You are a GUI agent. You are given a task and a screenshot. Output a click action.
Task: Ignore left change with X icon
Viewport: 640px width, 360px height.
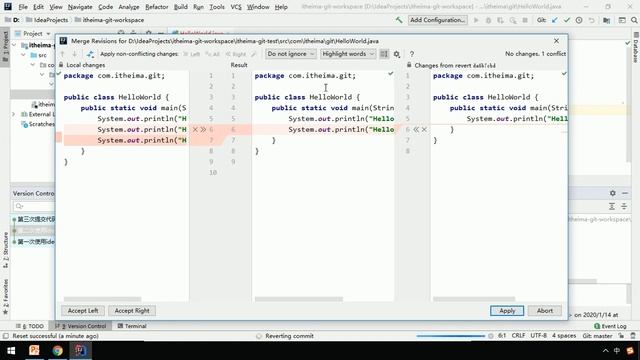pyautogui.click(x=195, y=129)
